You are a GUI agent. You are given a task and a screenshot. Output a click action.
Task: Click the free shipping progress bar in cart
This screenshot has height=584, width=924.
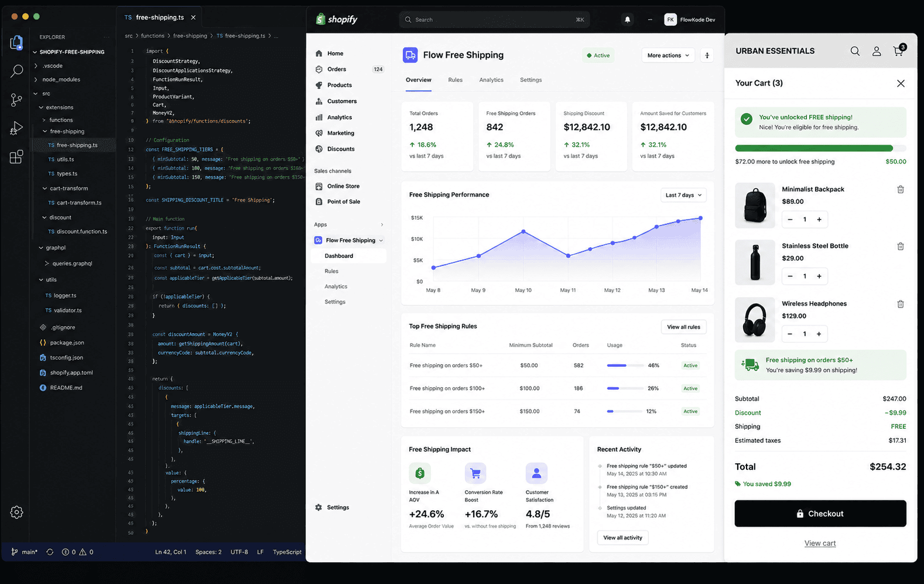pos(820,148)
